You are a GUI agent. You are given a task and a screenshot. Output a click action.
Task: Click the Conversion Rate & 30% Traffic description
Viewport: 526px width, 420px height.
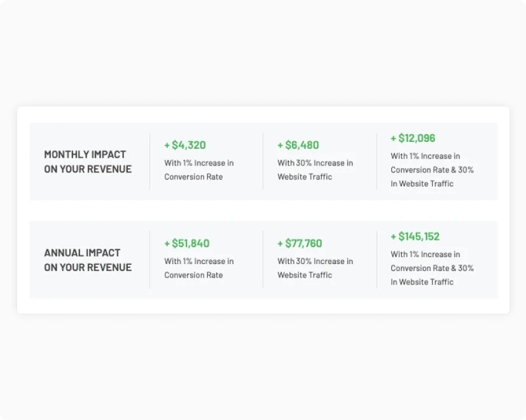[431, 169]
